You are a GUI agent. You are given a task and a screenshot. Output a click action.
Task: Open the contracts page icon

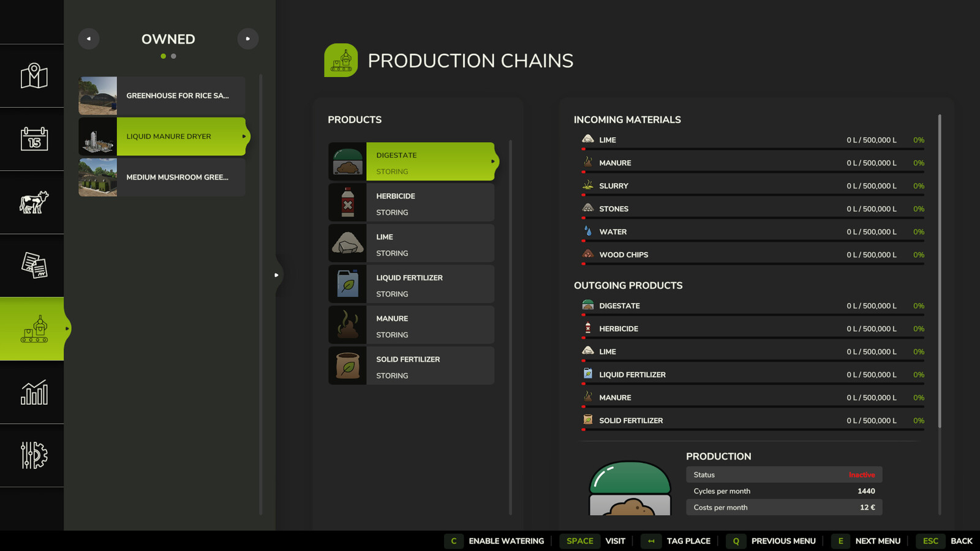pos(34,265)
